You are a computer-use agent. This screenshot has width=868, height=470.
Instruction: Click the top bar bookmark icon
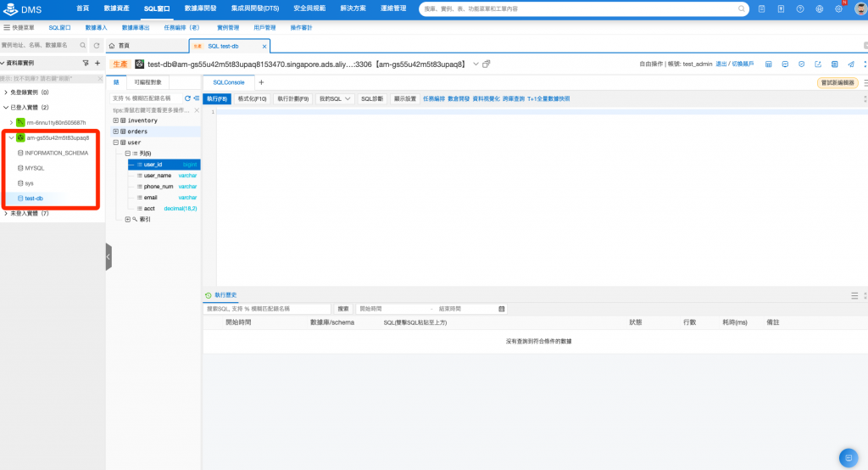click(781, 8)
